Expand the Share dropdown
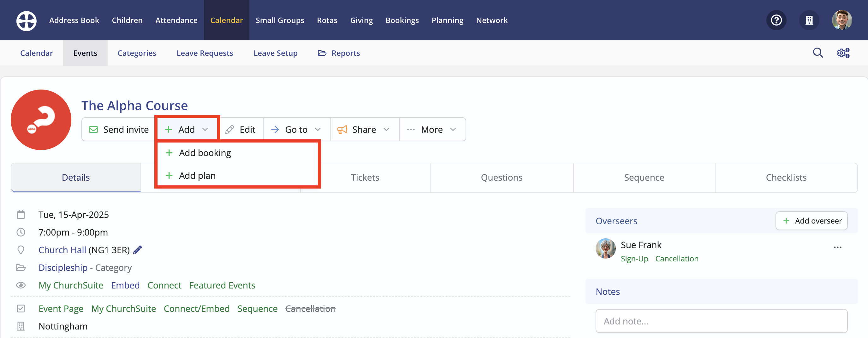The height and width of the screenshot is (338, 868). pyautogui.click(x=365, y=130)
